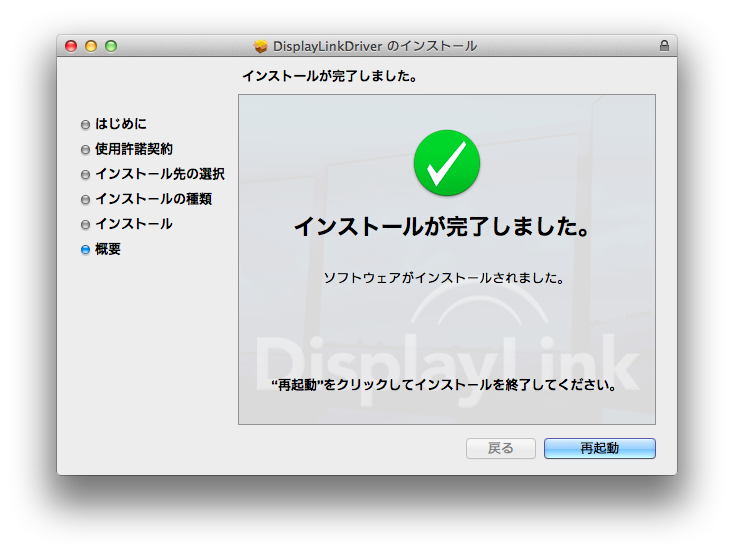Viewport: 734px width, 554px height.
Task: Click the lock icon in title bar
Action: pyautogui.click(x=664, y=45)
